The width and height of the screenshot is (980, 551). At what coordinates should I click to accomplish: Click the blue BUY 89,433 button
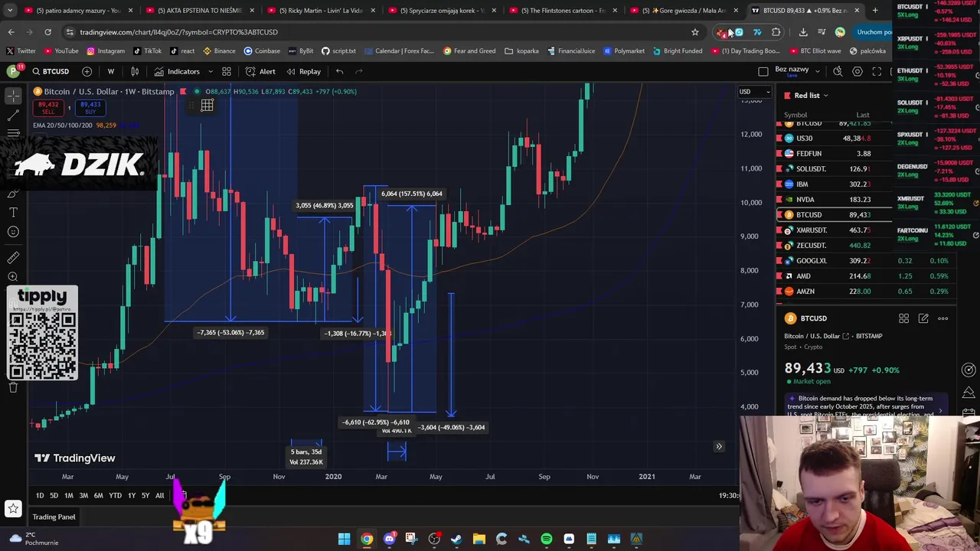90,108
